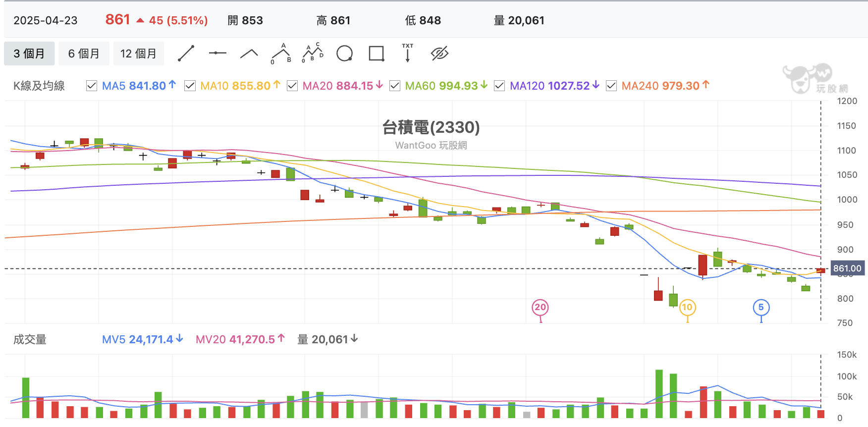
Task: Click the MA10 855.80 value label
Action: click(x=240, y=86)
